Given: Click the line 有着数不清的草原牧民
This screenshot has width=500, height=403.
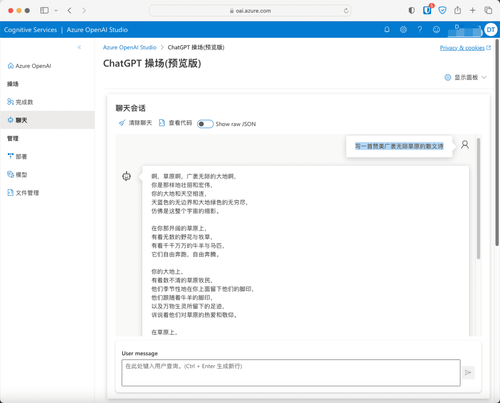Looking at the screenshot, I should pos(182,280).
